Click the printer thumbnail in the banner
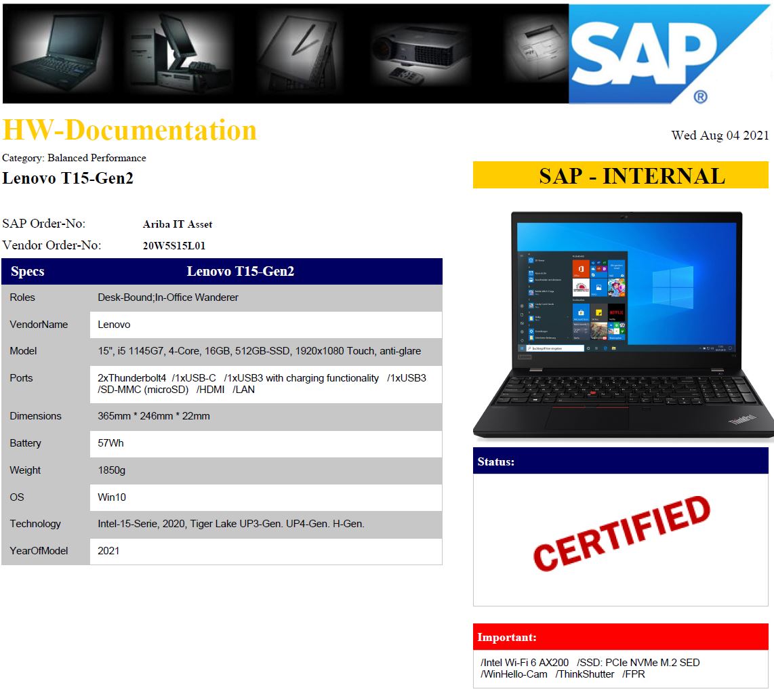774x700 pixels. [538, 54]
